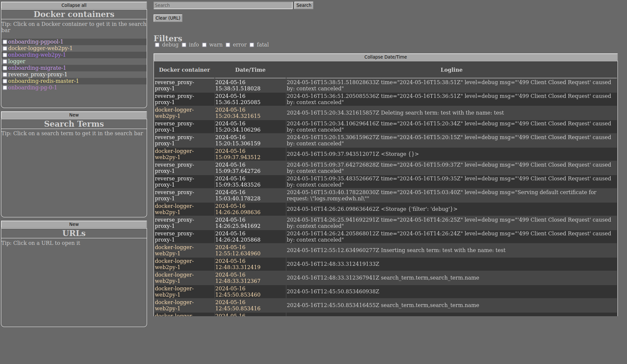Tick the logger container checkbox
The width and height of the screenshot is (627, 364).
tap(5, 62)
